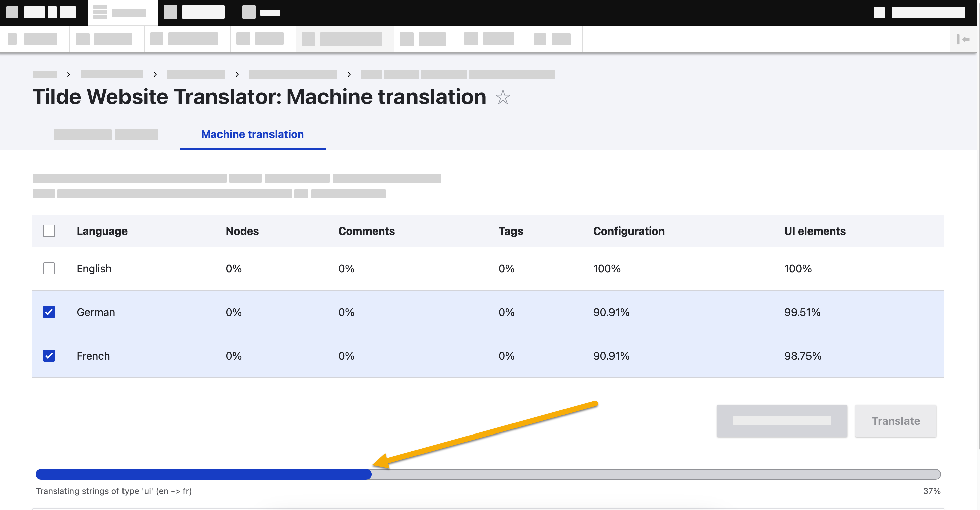The height and width of the screenshot is (510, 980).
Task: Uncheck the German language checkbox
Action: coord(49,312)
